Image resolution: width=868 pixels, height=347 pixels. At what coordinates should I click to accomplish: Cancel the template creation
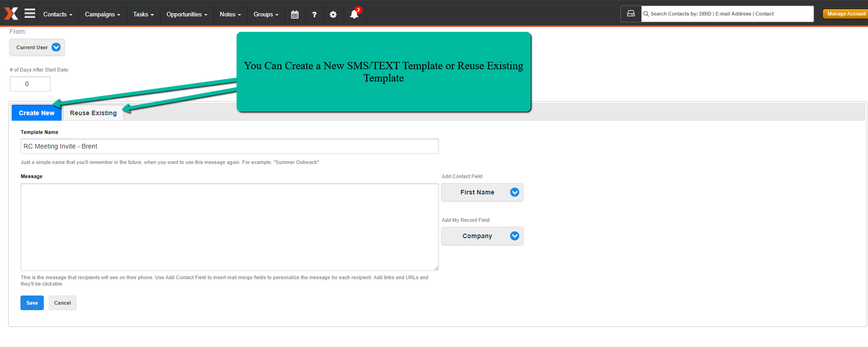click(x=62, y=303)
